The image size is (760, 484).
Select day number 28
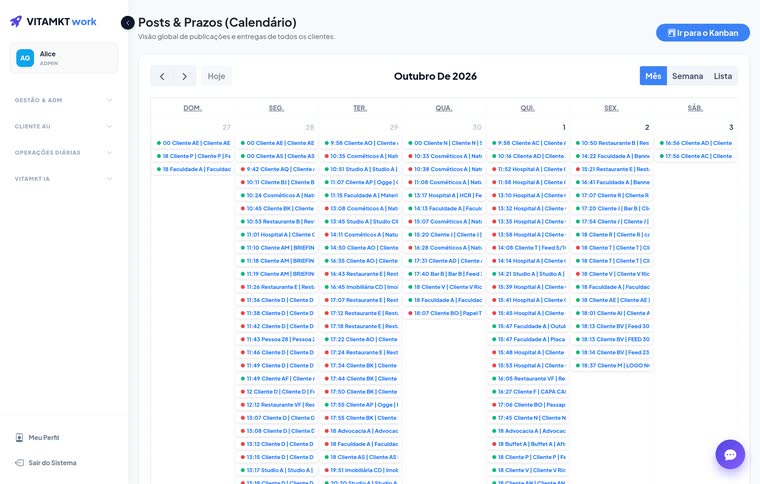[x=310, y=127]
